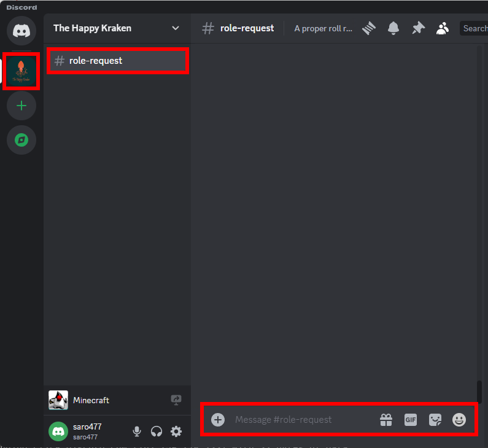Select The Happy Kraken server icon

pyautogui.click(x=21, y=71)
